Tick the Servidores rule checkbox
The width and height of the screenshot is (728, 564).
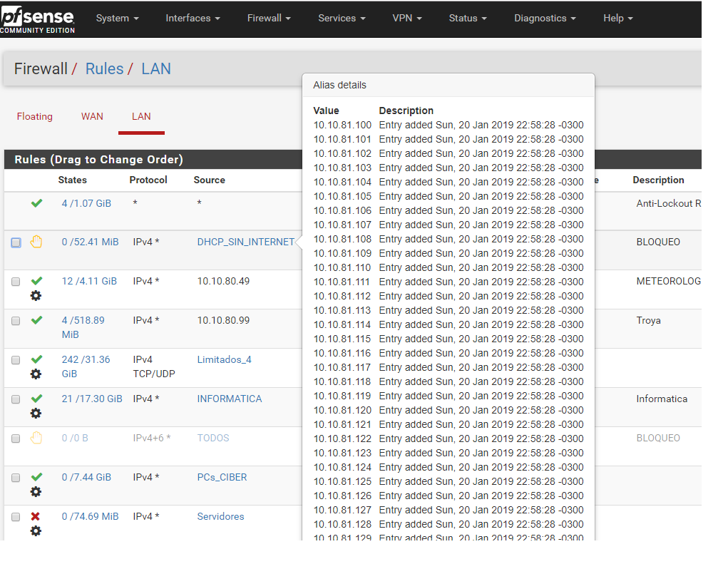[x=16, y=517]
